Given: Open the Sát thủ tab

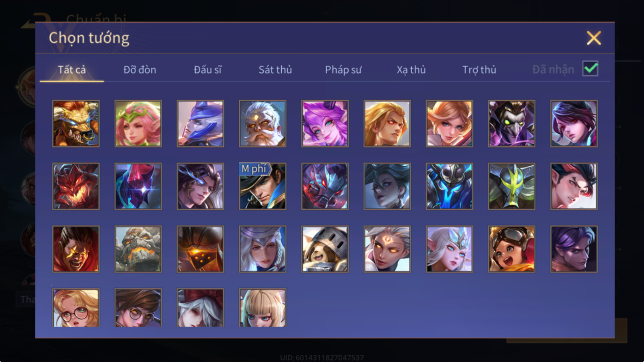Looking at the screenshot, I should click(x=275, y=69).
